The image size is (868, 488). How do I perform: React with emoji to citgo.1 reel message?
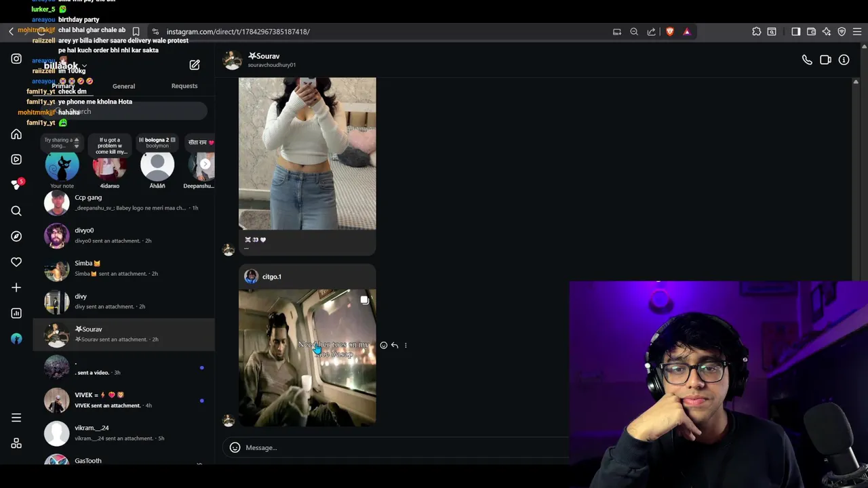(384, 346)
